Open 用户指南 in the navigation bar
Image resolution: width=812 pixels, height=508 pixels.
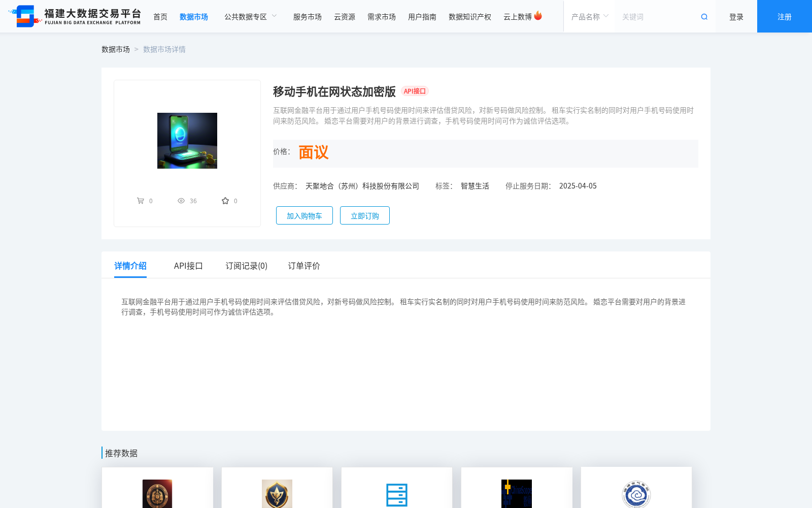(422, 17)
